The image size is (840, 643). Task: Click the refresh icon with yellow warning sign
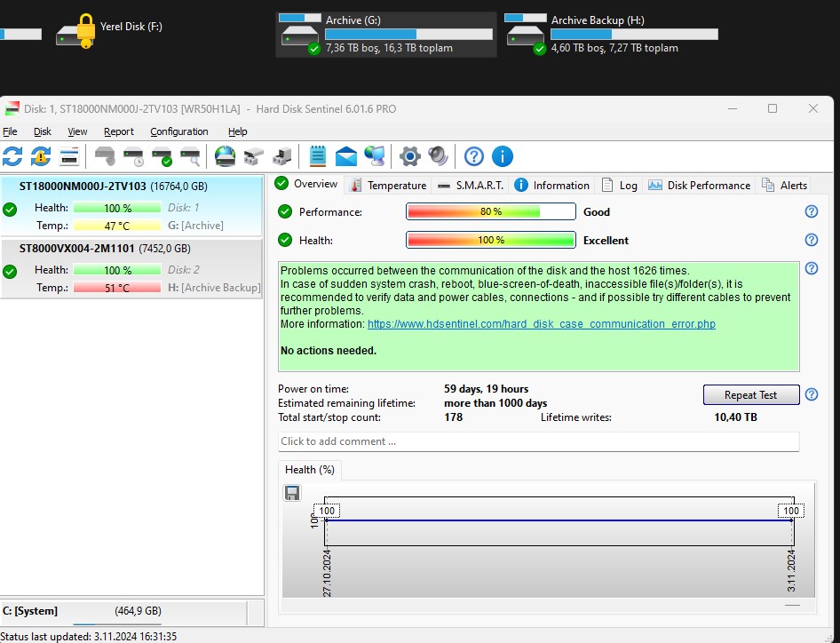pos(41,156)
